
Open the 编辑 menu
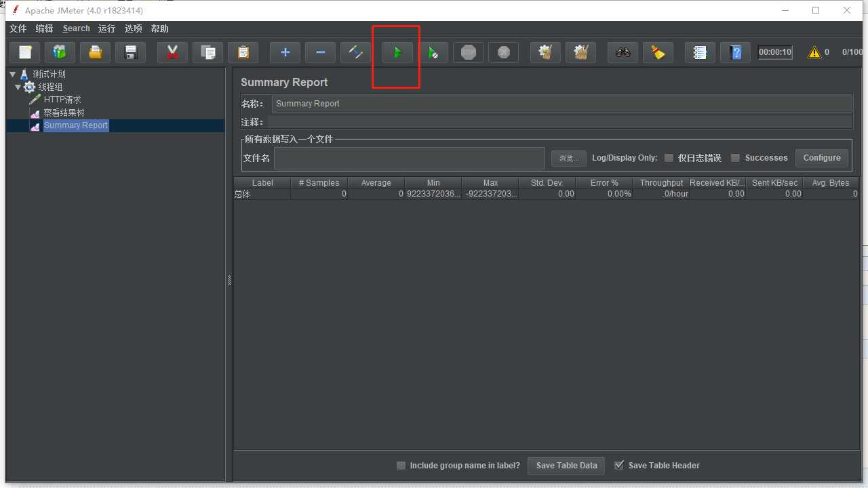pos(44,28)
